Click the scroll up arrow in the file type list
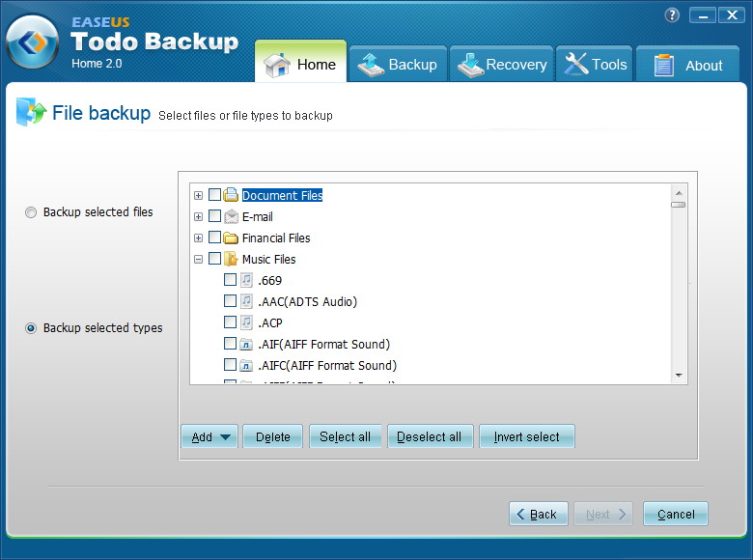 point(679,193)
